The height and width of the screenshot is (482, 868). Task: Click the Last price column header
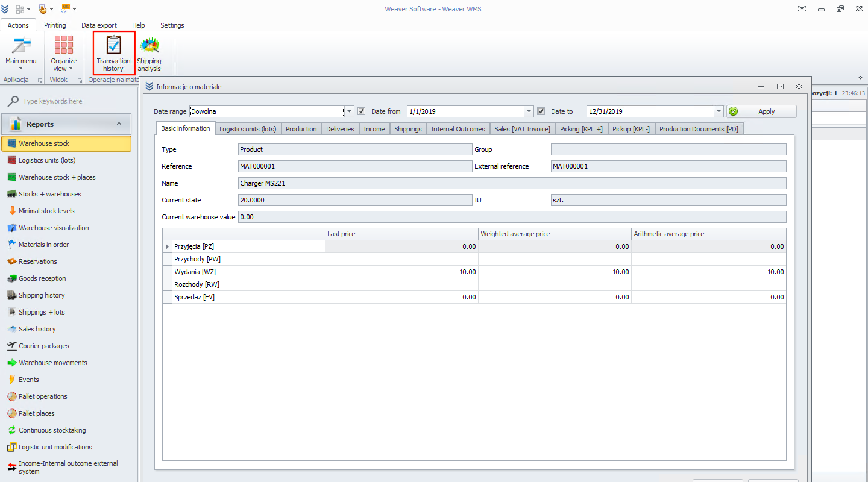click(401, 234)
